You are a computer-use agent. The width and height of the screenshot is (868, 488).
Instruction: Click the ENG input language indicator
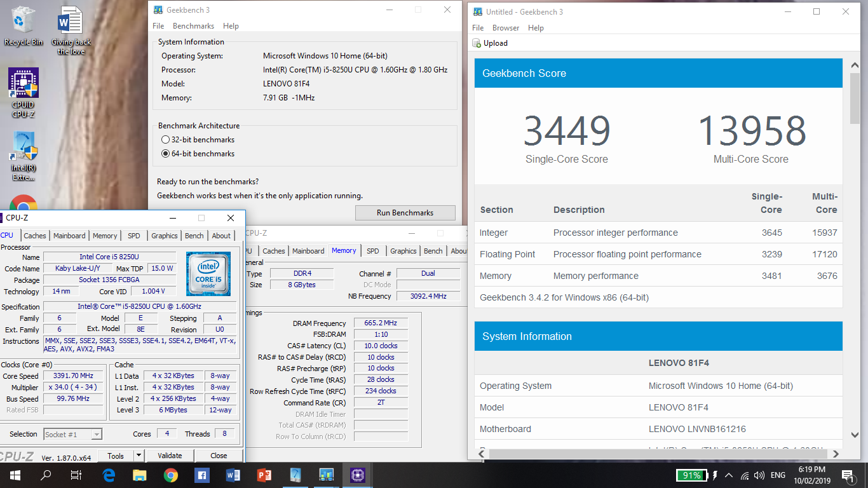[778, 475]
